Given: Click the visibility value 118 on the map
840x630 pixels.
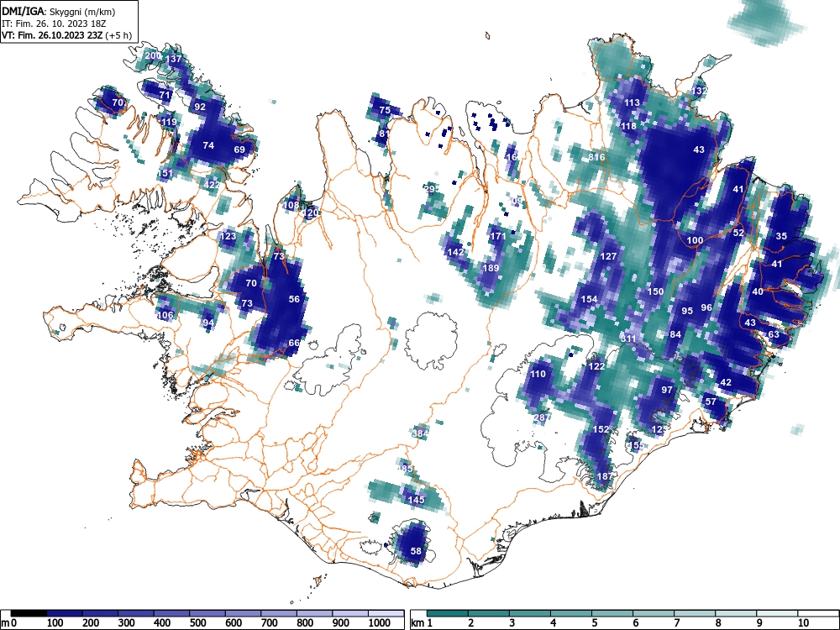Looking at the screenshot, I should [628, 126].
